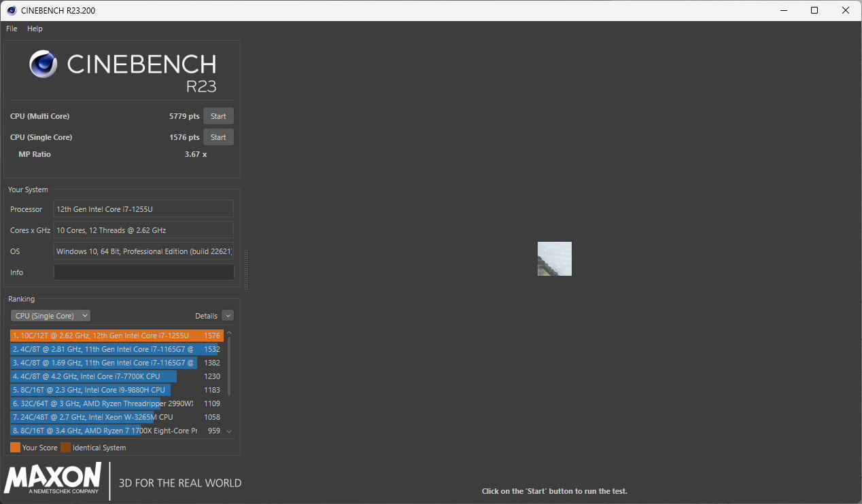Open the CPU (Single Core) ranking dropdown
The image size is (862, 504).
tap(50, 316)
